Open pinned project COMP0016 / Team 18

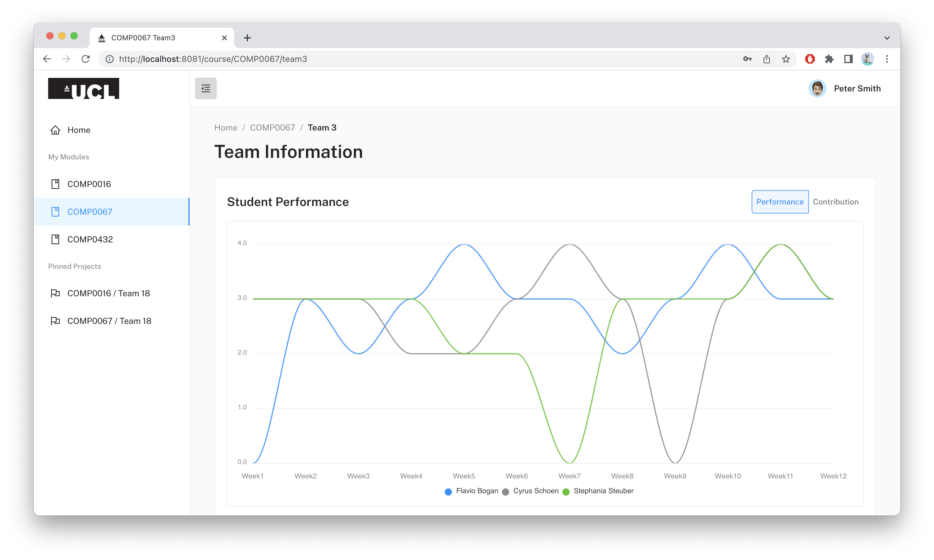(111, 293)
